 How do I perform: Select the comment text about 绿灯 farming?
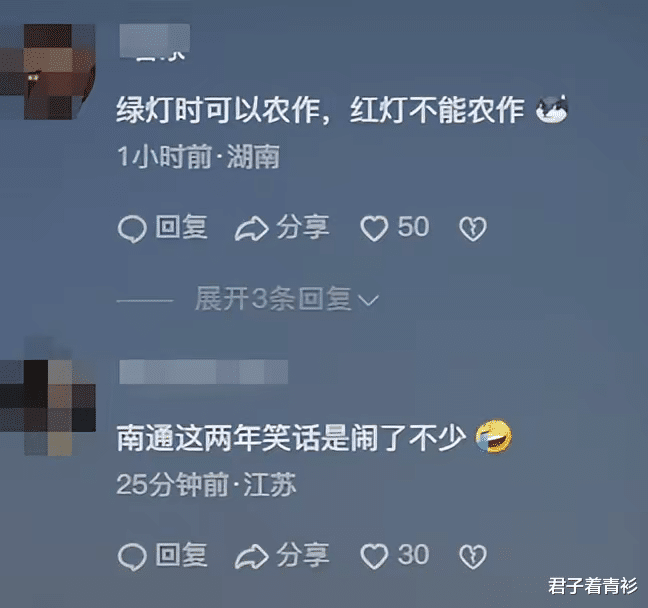[320, 110]
